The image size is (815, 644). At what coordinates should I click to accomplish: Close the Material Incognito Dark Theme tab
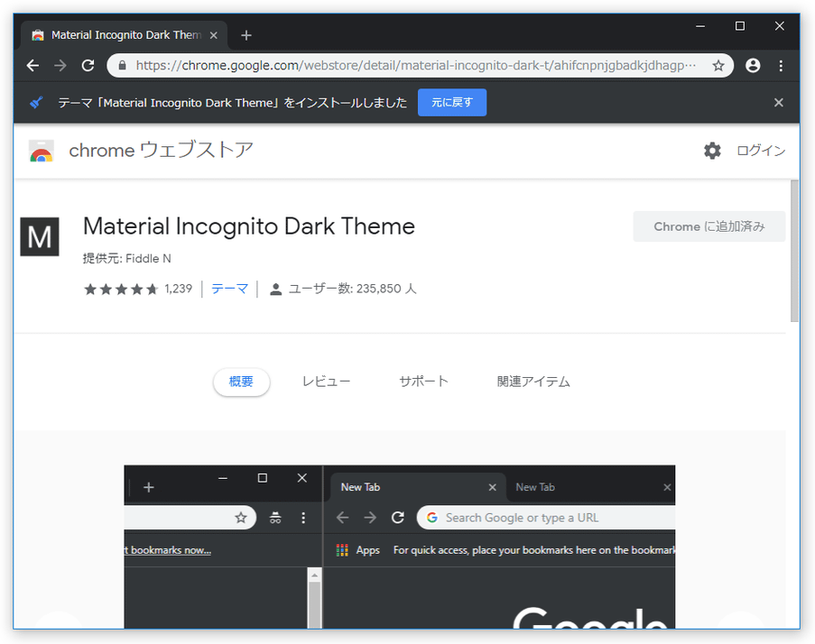click(x=214, y=35)
